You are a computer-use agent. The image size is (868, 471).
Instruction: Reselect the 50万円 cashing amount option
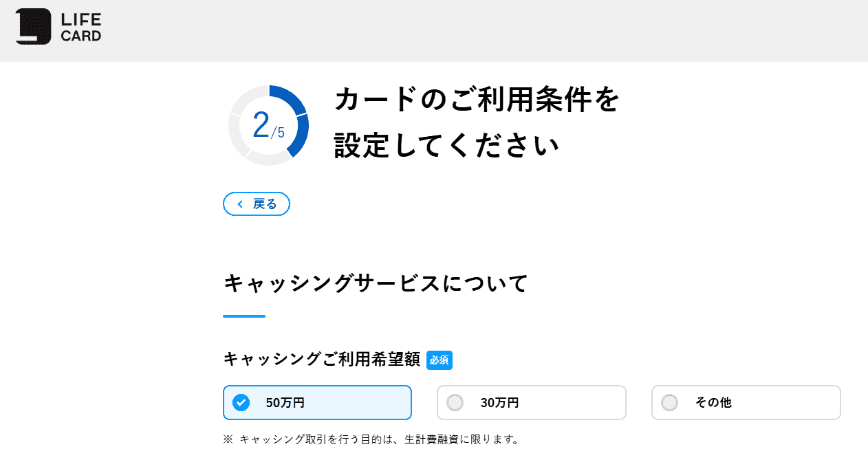(317, 403)
